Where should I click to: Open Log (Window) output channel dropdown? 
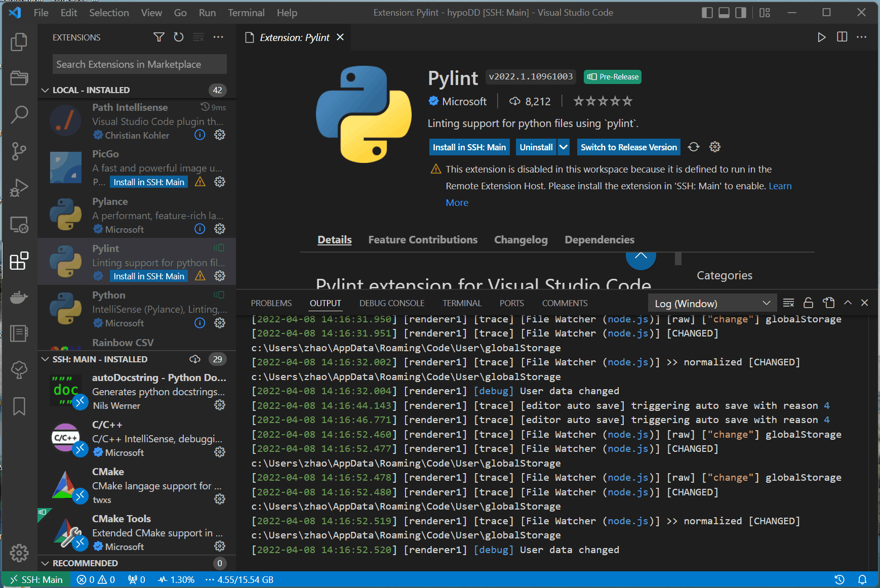(x=712, y=303)
